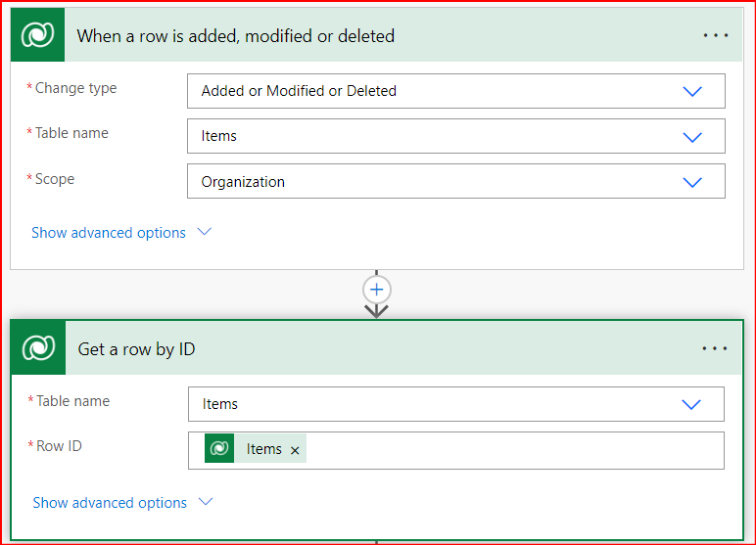
Task: Expand the advanced options chevron in Get a row by ID
Action: 205,502
